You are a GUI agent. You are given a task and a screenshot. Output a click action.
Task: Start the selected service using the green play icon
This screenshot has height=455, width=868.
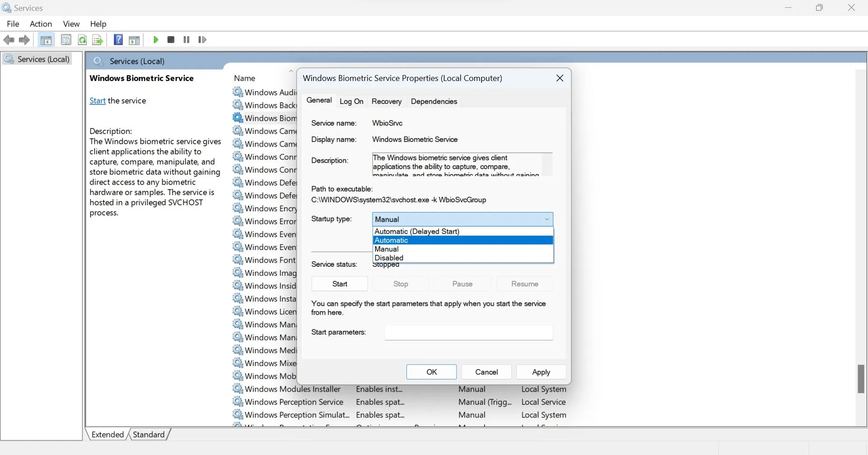coord(156,40)
